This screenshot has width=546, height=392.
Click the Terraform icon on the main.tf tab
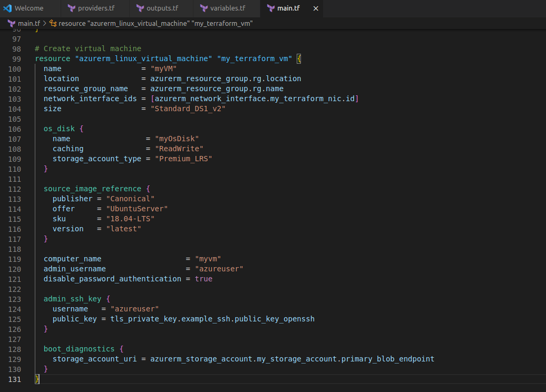271,9
